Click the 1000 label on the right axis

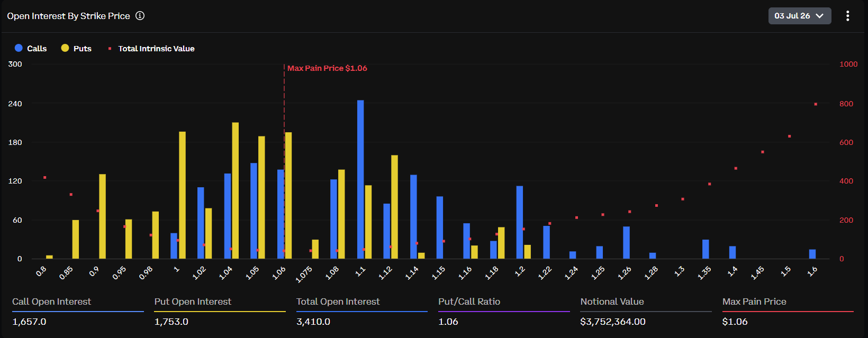click(848, 64)
